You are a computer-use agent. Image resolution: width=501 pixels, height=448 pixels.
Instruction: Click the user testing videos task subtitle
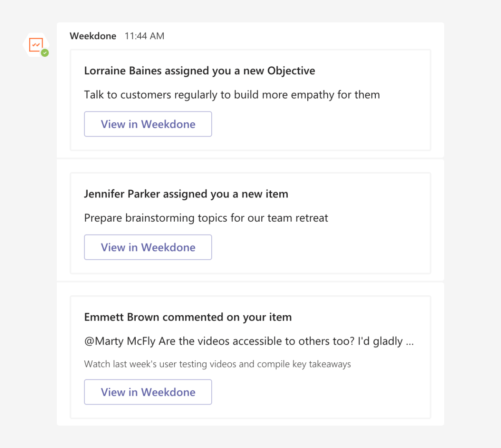coord(217,364)
